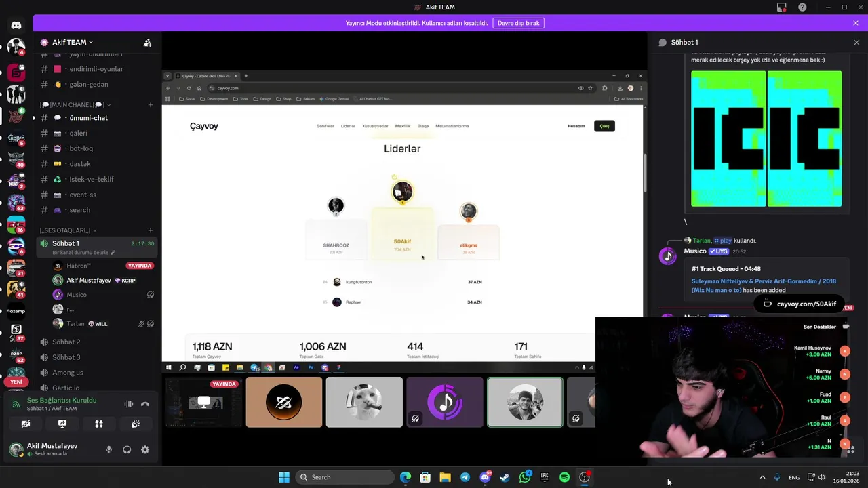Switch input language via ENG indicator
This screenshot has height=488, width=868.
(793, 477)
